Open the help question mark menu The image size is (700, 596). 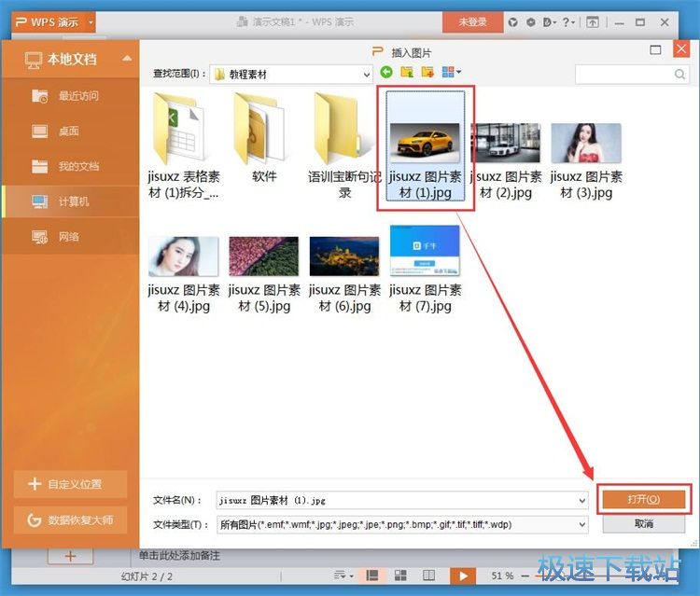(x=568, y=21)
